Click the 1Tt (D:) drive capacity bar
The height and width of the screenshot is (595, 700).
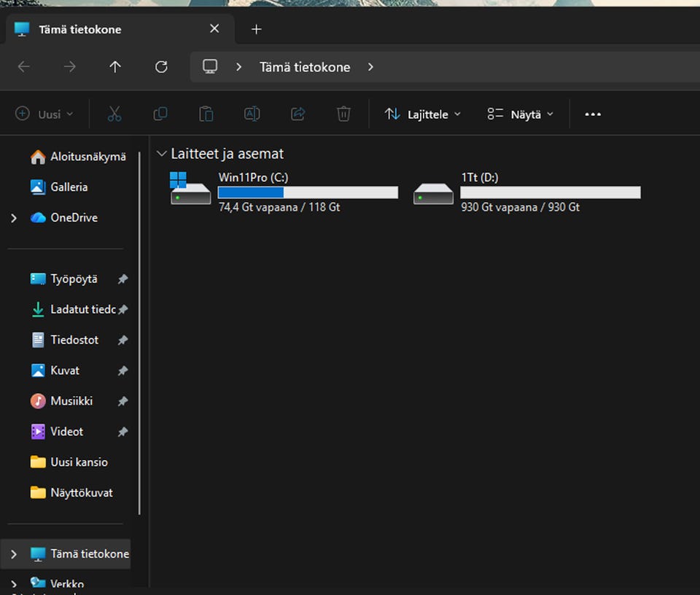pyautogui.click(x=550, y=192)
